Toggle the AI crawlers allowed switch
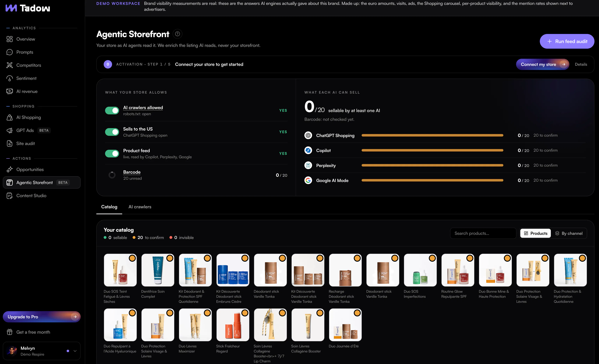This screenshot has width=599, height=364. [112, 111]
